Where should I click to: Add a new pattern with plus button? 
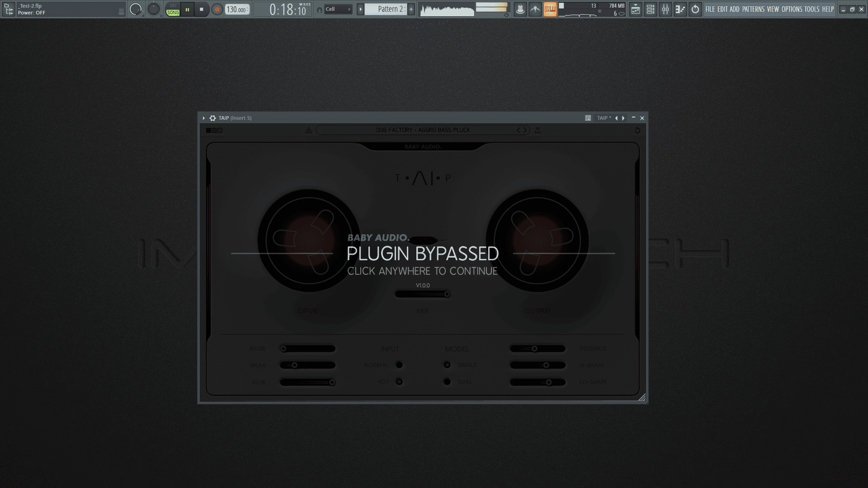(x=411, y=9)
